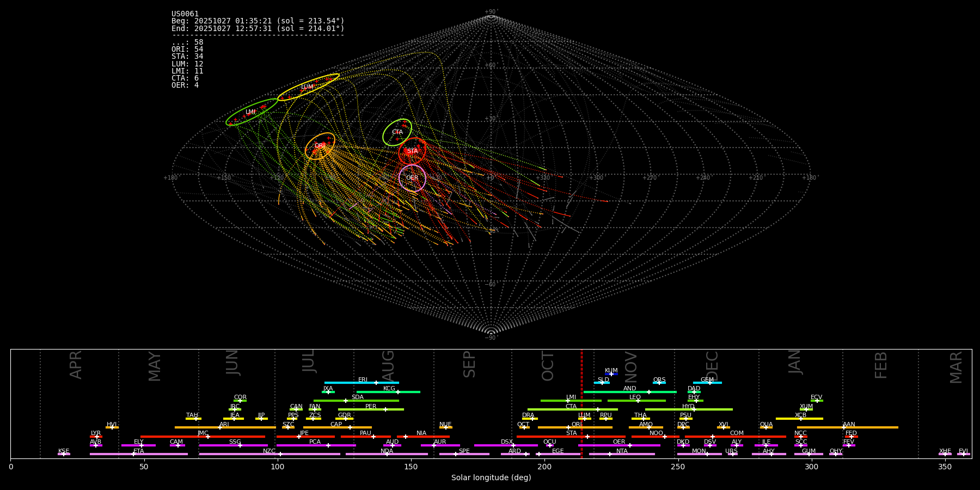Click the legend entry 'LMI: 11'
This screenshot has height=490, width=980.
pyautogui.click(x=187, y=71)
